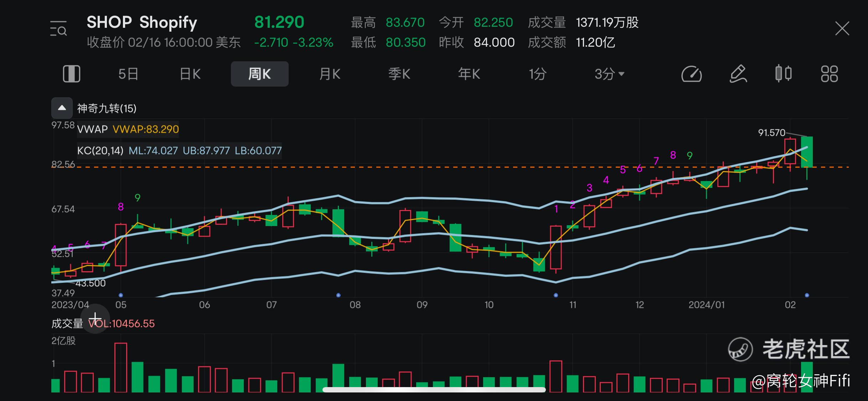Click the 成交额 11.20亿 value
868x401 pixels.
point(595,42)
